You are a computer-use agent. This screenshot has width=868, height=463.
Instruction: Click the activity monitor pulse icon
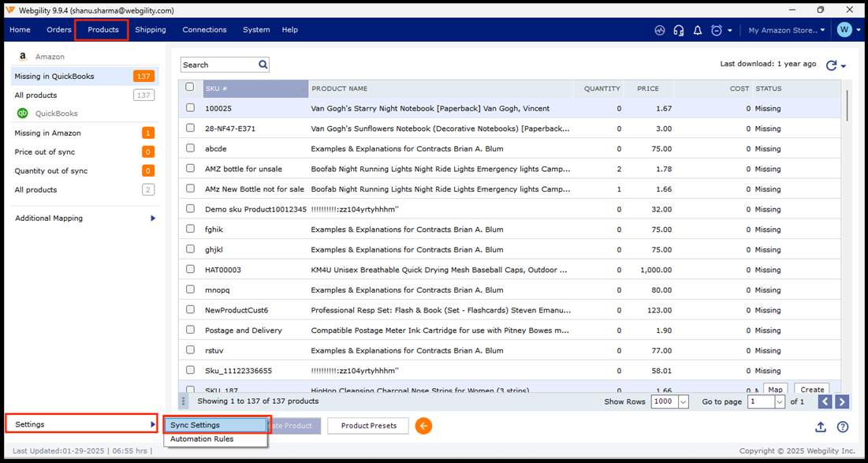(x=660, y=30)
